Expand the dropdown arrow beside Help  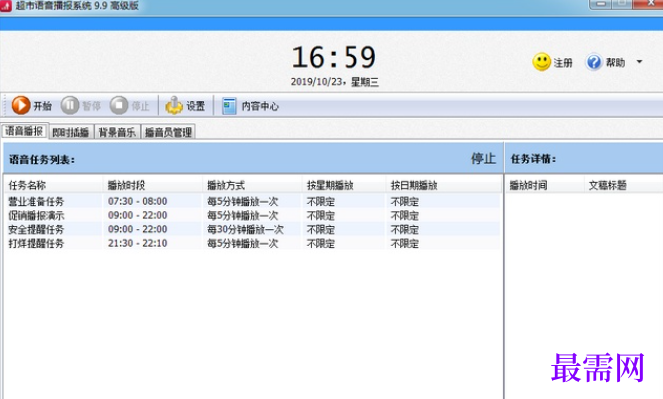(x=639, y=62)
